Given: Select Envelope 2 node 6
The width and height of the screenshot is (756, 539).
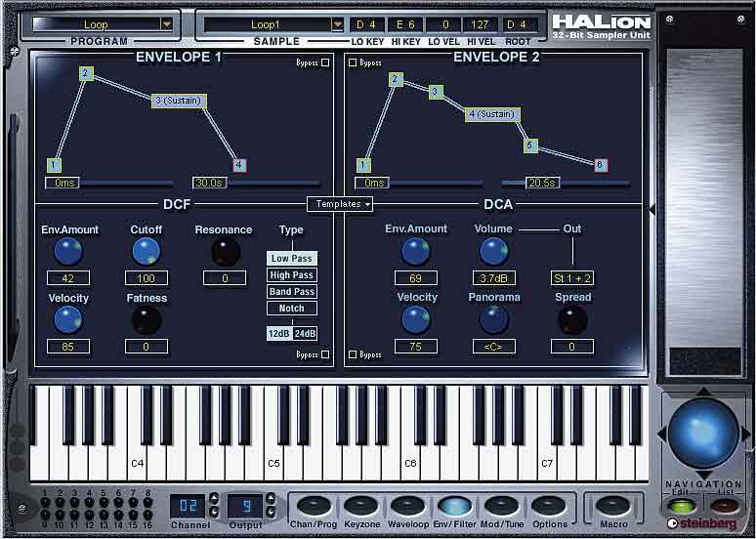Looking at the screenshot, I should tap(600, 165).
